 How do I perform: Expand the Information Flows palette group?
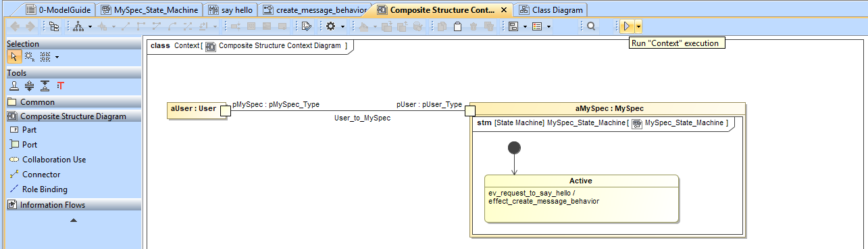(x=73, y=205)
